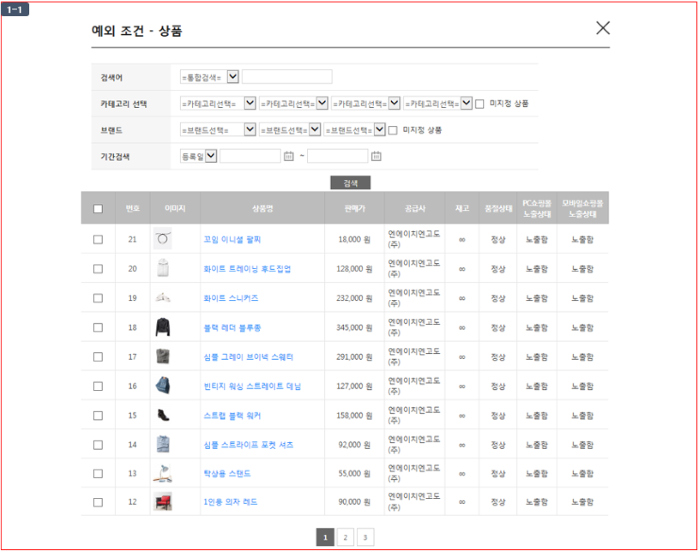Screen dimensions: 700x552
Task: Go to page 3 of results
Action: [365, 538]
